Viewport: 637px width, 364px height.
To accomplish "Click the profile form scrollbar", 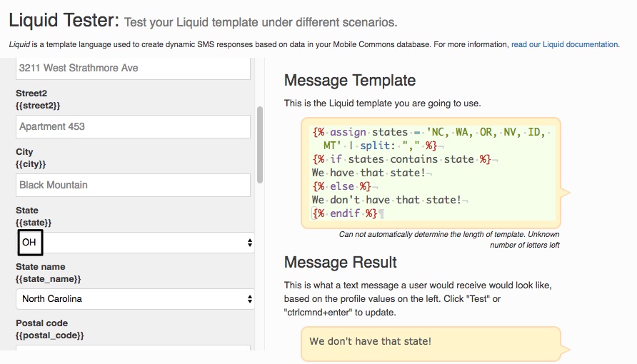I will coord(260,145).
